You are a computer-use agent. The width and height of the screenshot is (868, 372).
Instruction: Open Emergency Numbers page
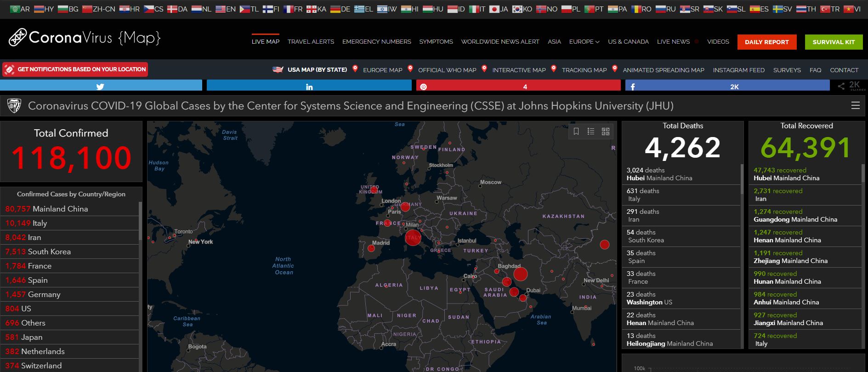coord(377,42)
